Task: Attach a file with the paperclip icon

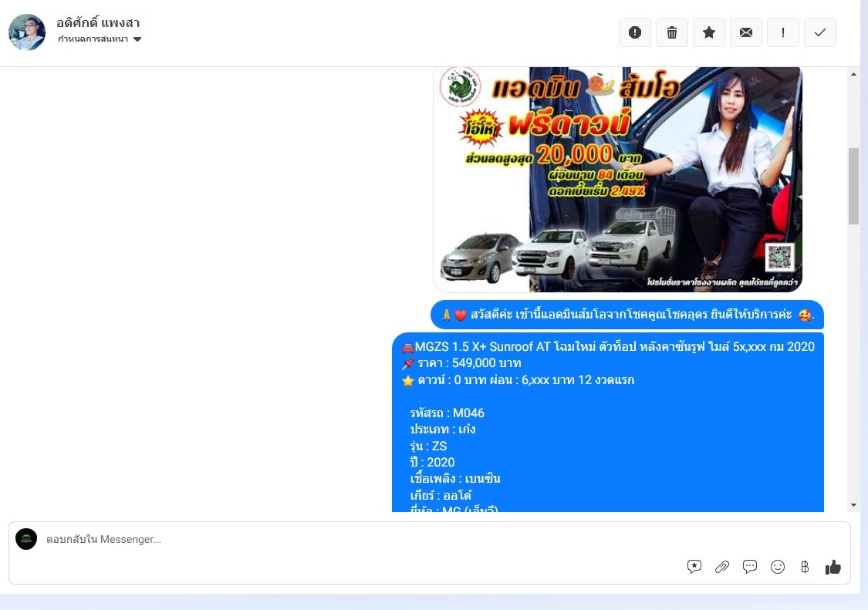Action: (722, 566)
